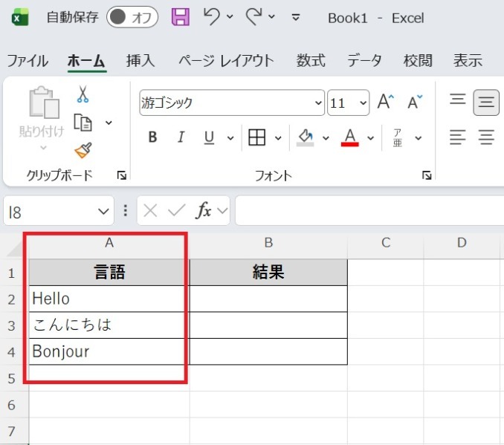Viewport: 504px width, 445px height.
Task: Open the データ tab
Action: (x=364, y=61)
